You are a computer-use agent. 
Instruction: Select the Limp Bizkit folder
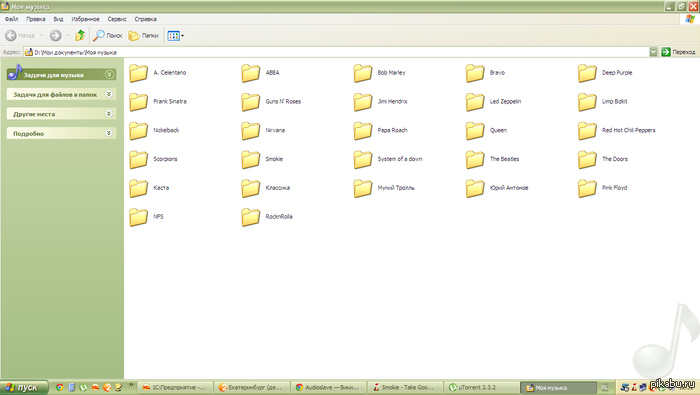(602, 102)
